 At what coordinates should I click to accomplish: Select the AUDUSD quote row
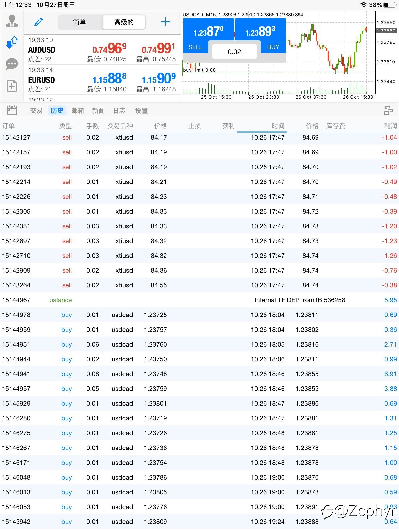(x=102, y=50)
